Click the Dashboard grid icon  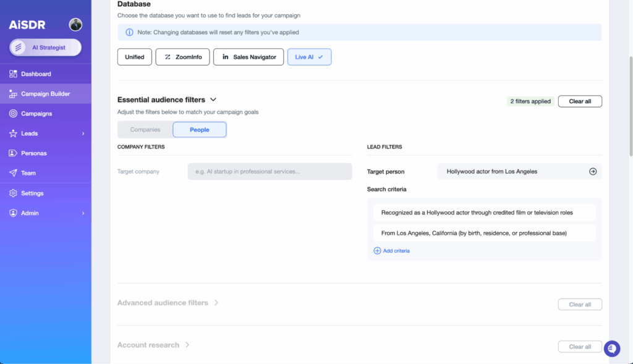tap(13, 74)
